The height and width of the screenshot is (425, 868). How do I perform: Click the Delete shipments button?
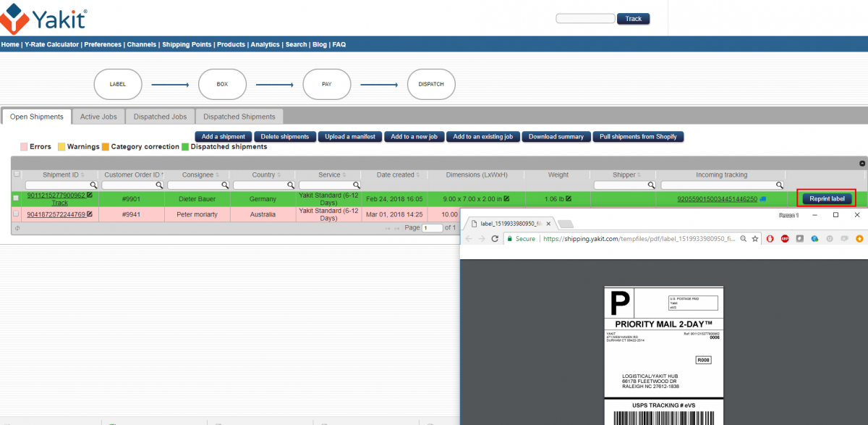pos(285,136)
